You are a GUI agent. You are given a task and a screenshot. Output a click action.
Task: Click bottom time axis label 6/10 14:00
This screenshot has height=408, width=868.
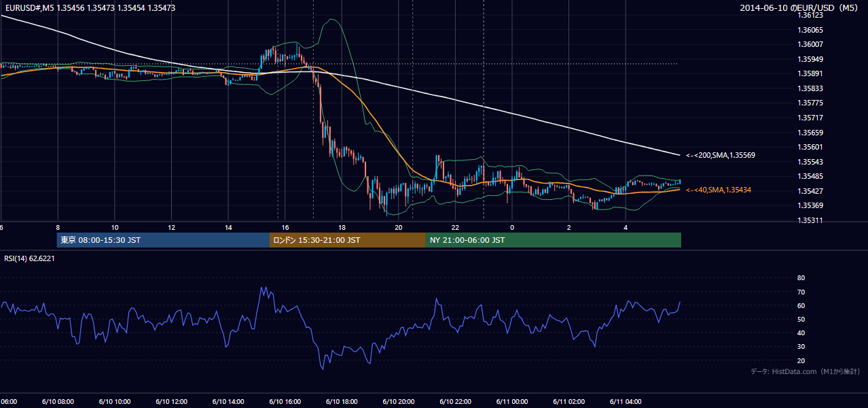(228, 401)
